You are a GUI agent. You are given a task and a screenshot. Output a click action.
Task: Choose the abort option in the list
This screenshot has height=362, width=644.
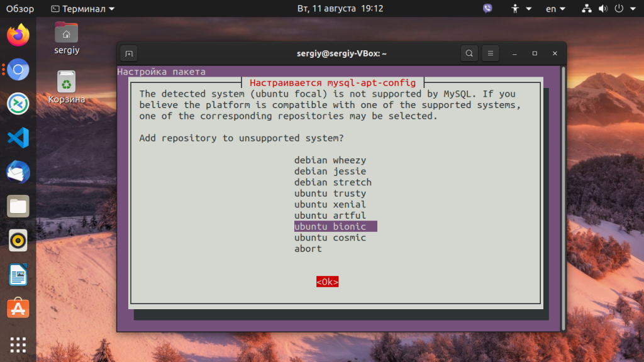click(308, 249)
